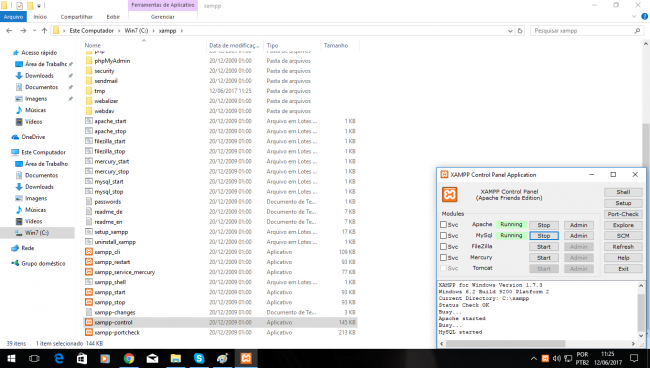Open the Windows Start menu
The height and width of the screenshot is (368, 650).
tap(11, 358)
